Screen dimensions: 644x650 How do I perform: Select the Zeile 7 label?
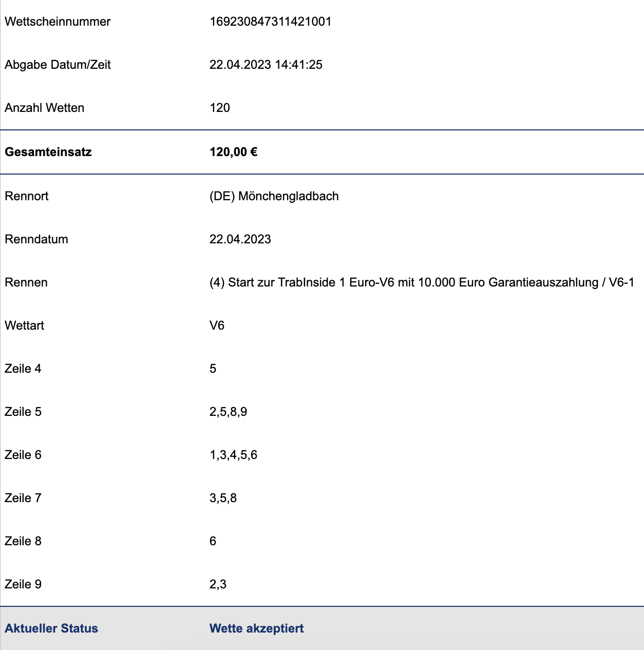tap(23, 498)
